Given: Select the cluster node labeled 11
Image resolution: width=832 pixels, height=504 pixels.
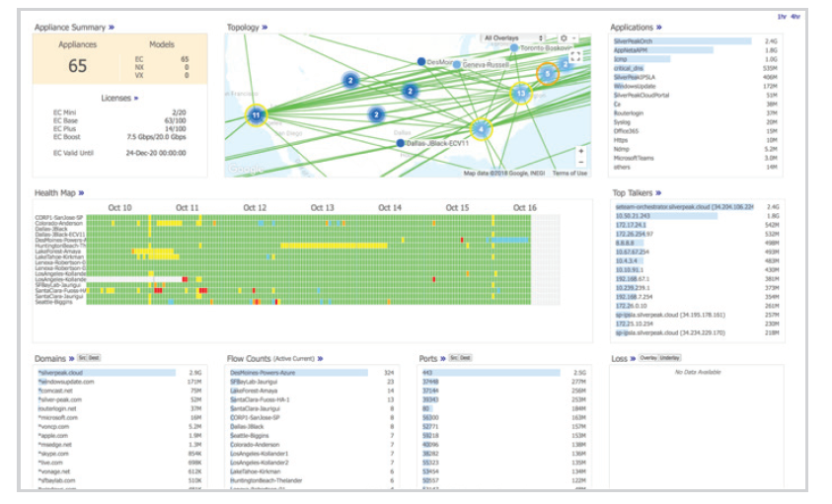Looking at the screenshot, I should coord(256,115).
